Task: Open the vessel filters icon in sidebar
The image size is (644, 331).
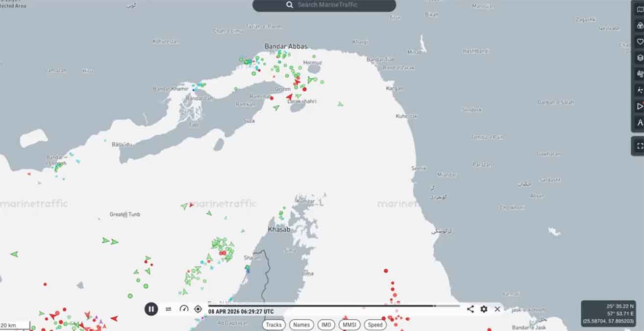Action: (640, 25)
